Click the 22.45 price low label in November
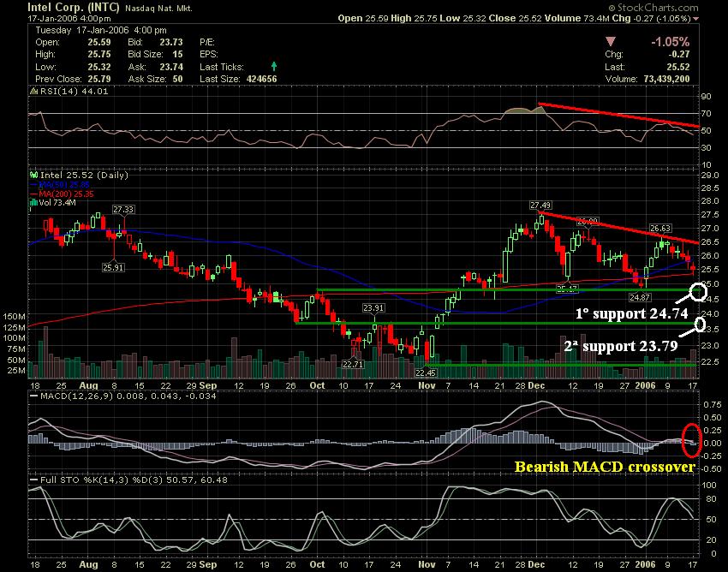728x572 pixels. pyautogui.click(x=426, y=372)
